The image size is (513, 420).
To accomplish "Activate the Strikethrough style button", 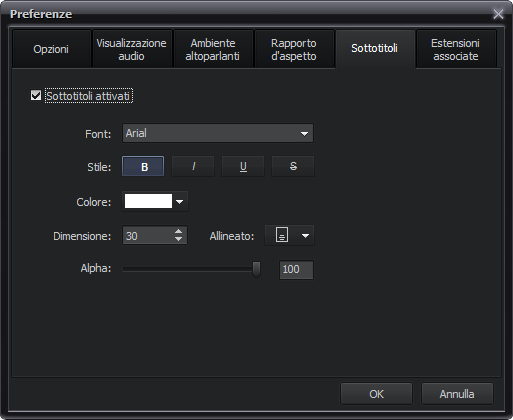I will [x=293, y=166].
